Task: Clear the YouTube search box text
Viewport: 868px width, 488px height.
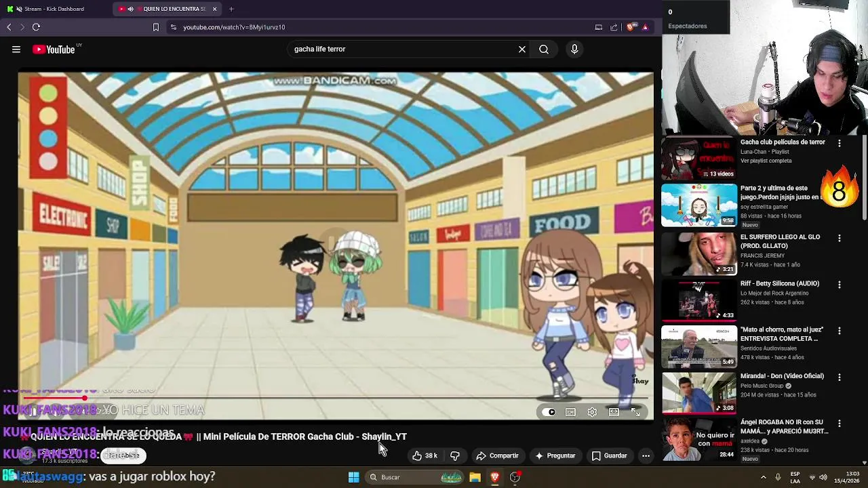Action: (522, 49)
